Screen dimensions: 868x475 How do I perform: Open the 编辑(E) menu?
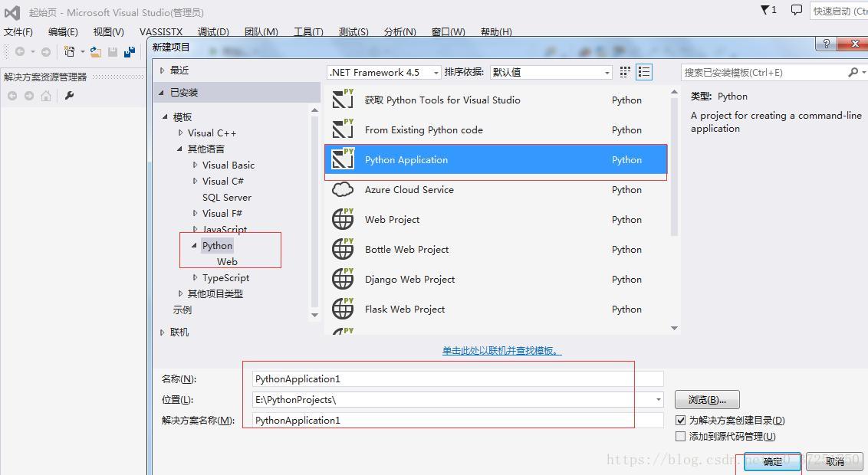click(63, 32)
